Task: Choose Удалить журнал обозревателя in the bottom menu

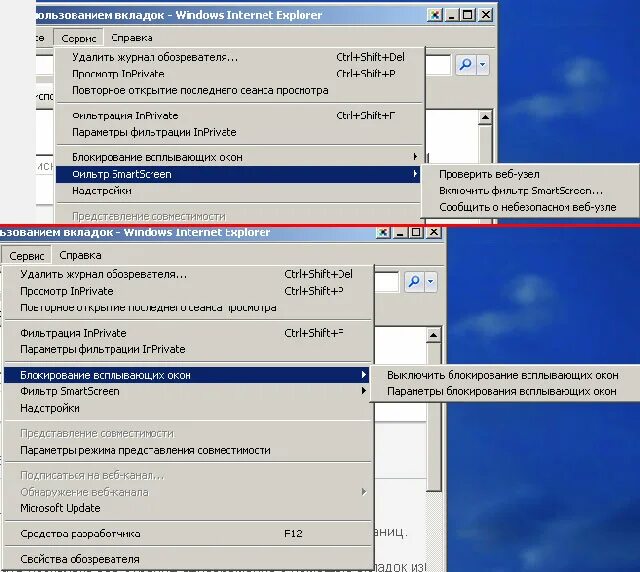Action: click(187, 274)
